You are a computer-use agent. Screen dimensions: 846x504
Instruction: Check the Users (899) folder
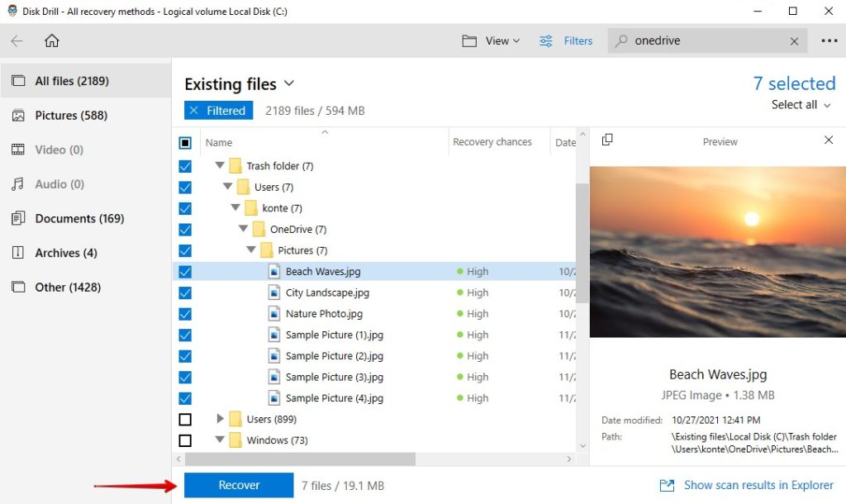point(185,419)
